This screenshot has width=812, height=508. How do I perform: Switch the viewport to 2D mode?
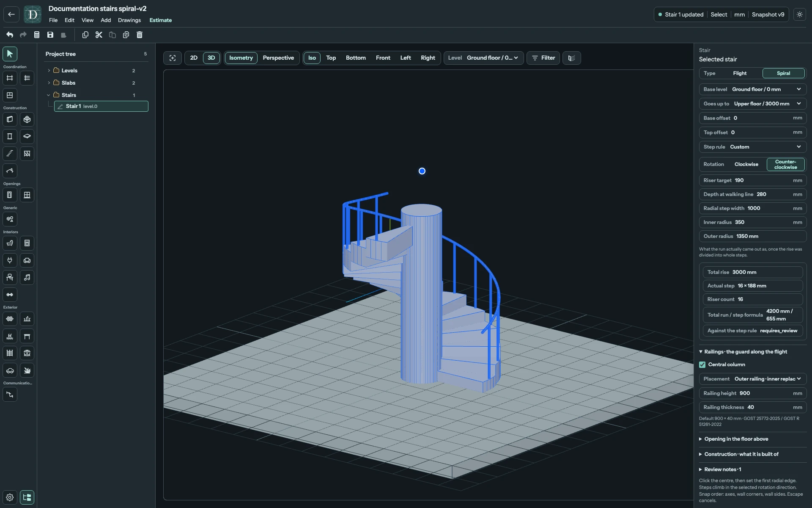(194, 58)
